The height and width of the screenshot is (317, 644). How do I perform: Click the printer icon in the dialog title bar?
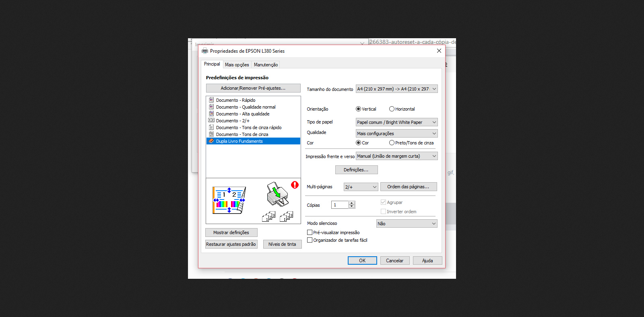(x=205, y=51)
